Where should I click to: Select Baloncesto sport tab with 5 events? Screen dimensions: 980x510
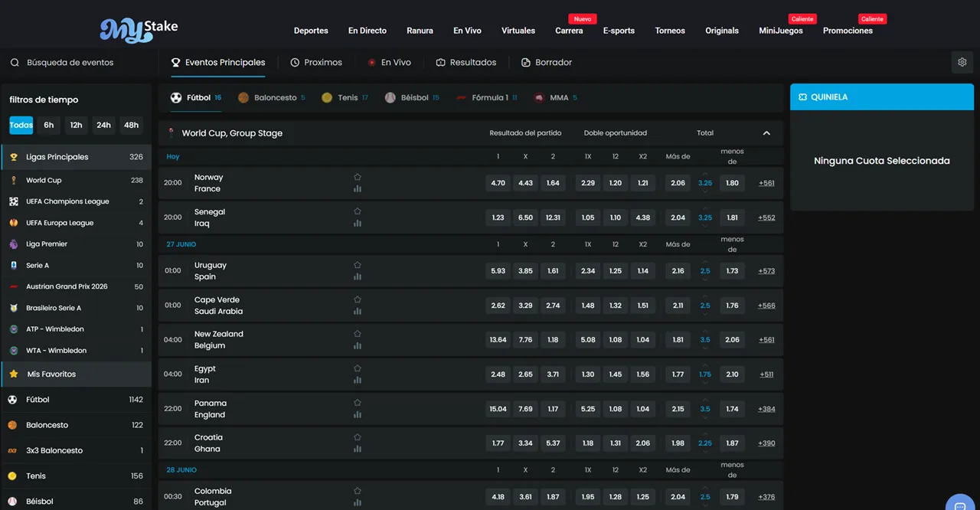click(272, 98)
